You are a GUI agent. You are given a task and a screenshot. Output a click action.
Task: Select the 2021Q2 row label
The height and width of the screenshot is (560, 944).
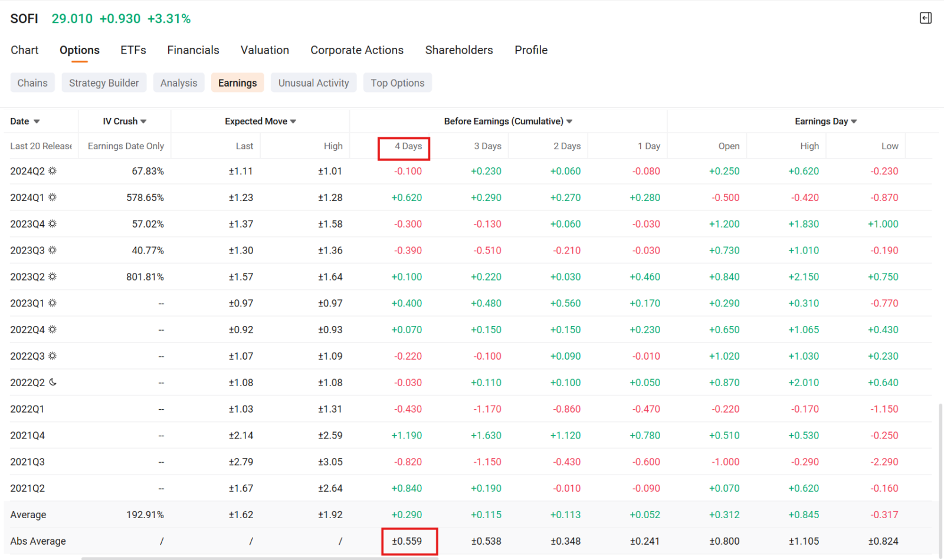point(27,488)
